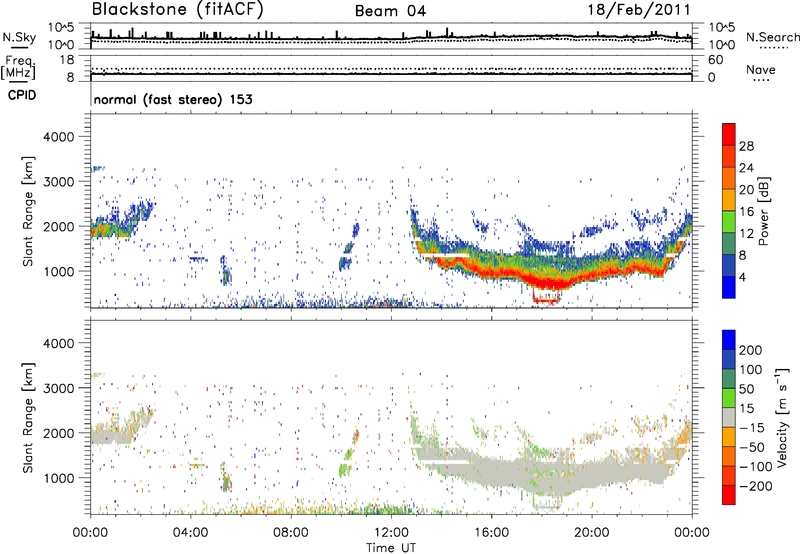Click the "-15" tick on Velocity colorbar
The width and height of the screenshot is (800, 554).
[752, 427]
